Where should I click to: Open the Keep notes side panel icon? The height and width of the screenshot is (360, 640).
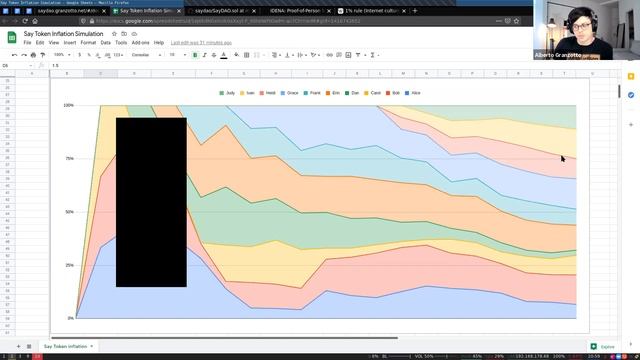(x=631, y=77)
